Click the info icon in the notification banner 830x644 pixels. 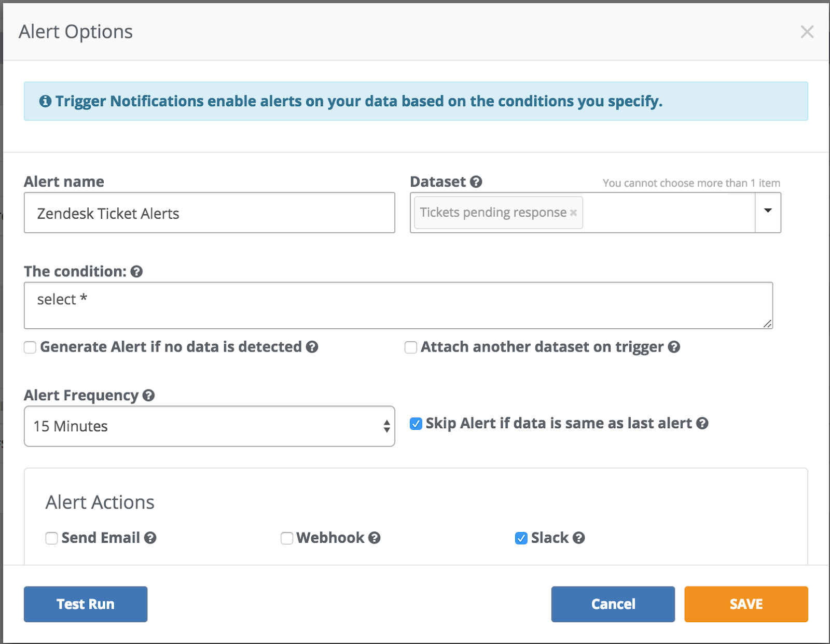coord(47,101)
